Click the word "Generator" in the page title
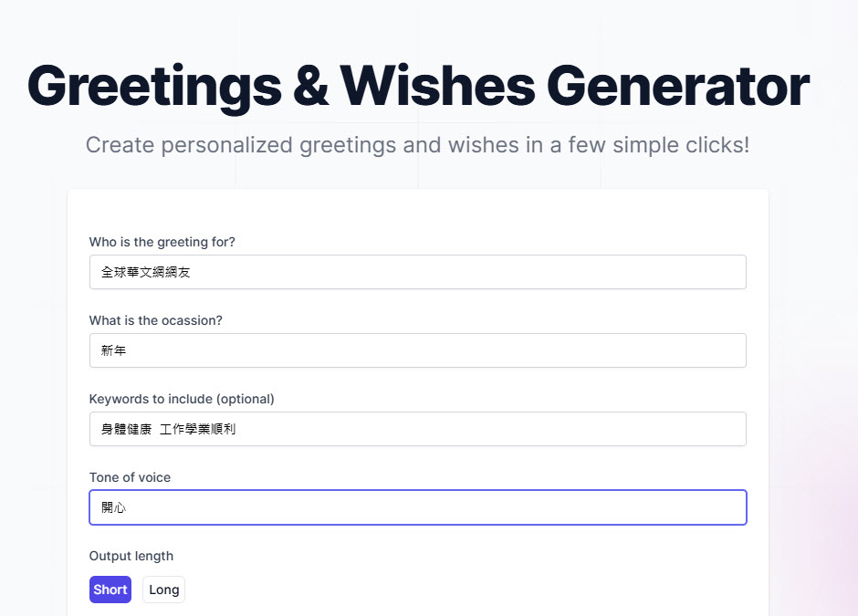 point(677,86)
